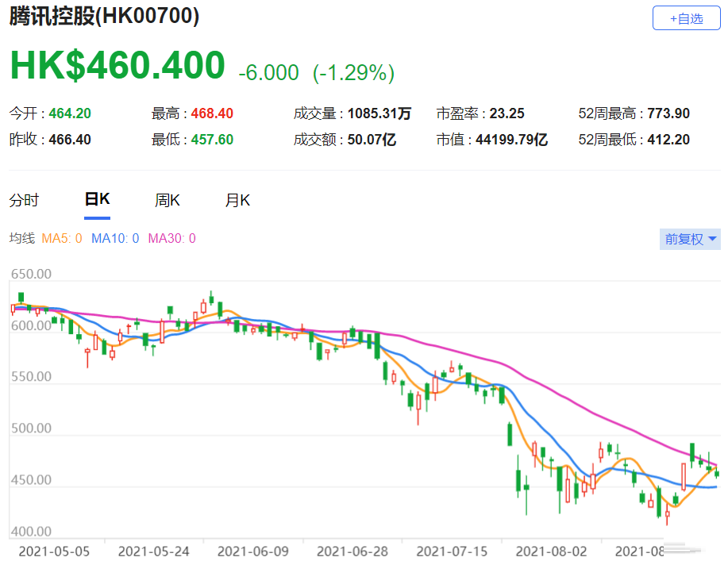Screen dimensions: 728x561
Task: Select the 日K chart tab
Action: [x=98, y=199]
